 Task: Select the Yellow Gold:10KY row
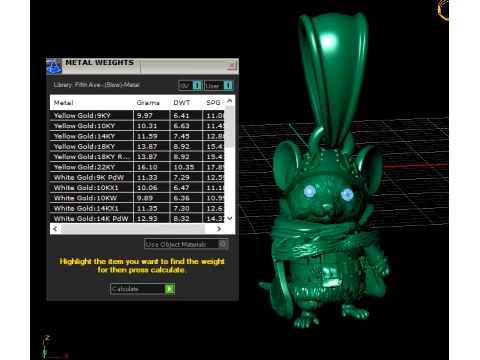point(138,126)
